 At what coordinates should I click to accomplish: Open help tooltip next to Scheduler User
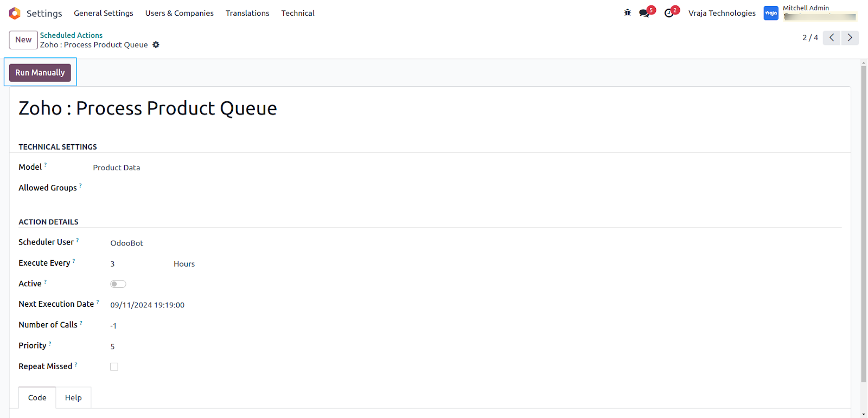pyautogui.click(x=77, y=239)
